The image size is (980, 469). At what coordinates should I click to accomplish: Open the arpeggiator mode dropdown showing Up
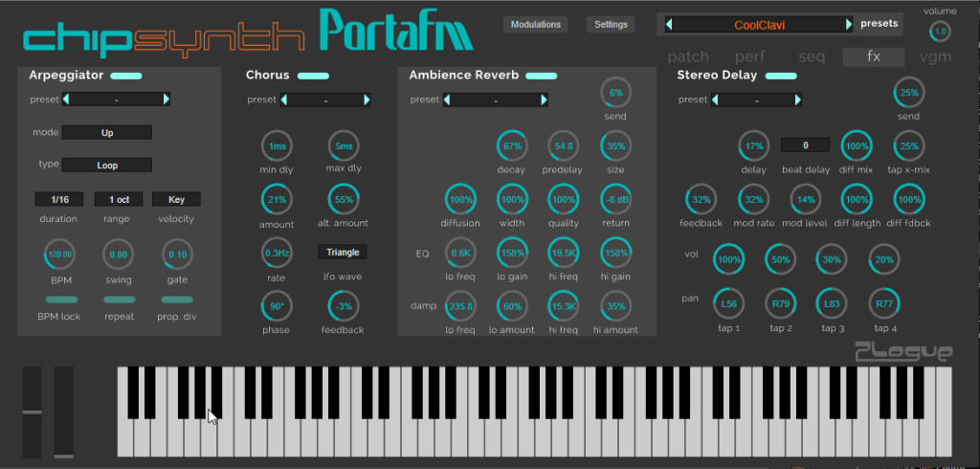106,133
